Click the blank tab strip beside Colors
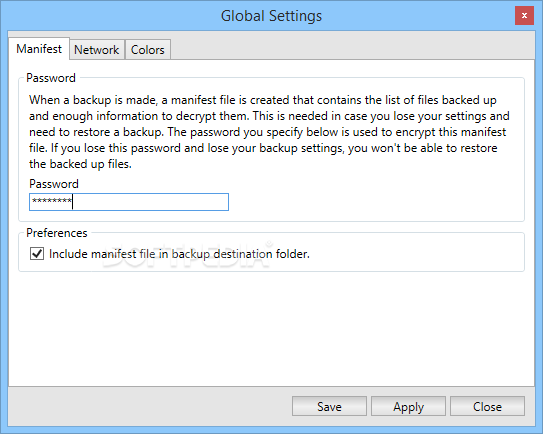 [x=353, y=48]
